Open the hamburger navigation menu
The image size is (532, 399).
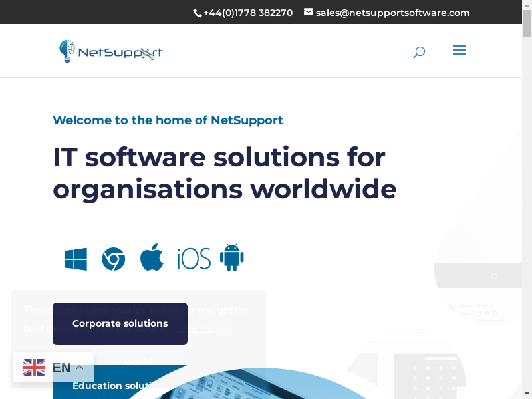(460, 51)
